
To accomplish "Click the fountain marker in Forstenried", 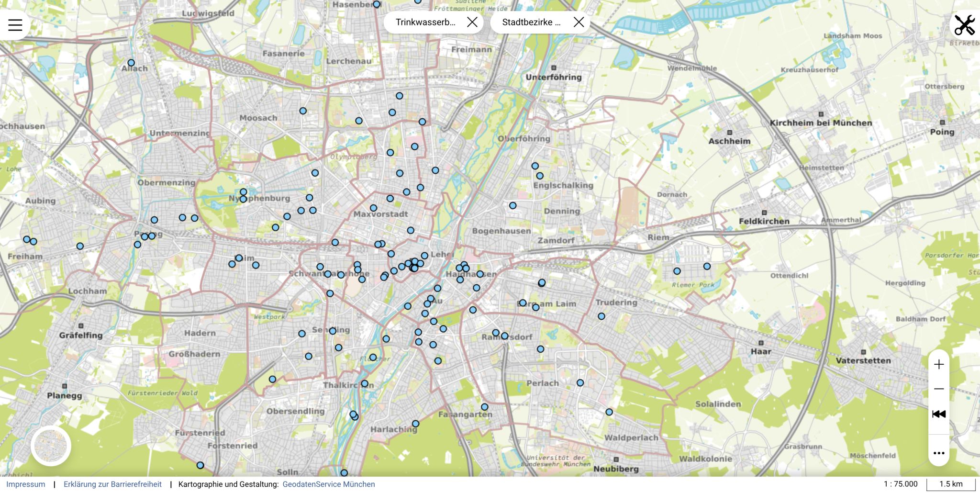I will [200, 465].
